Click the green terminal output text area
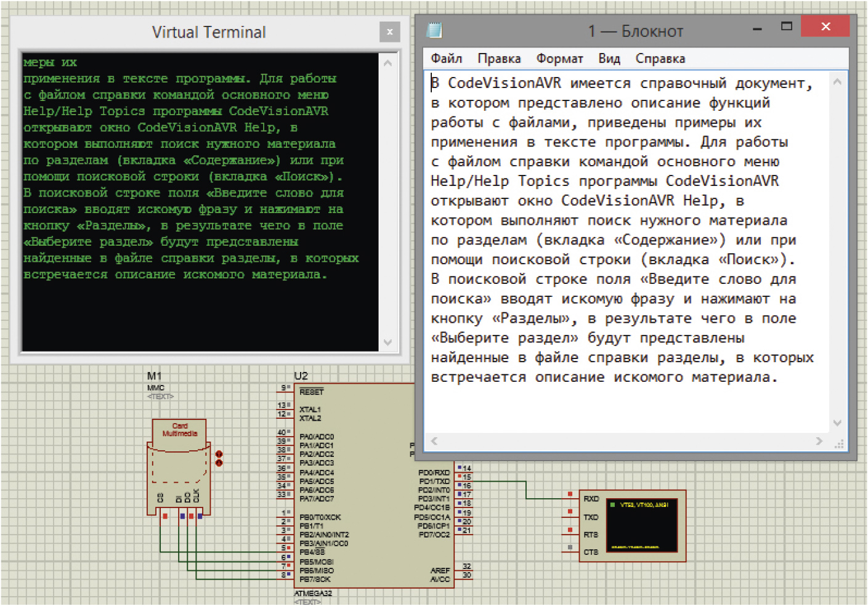This screenshot has height=606, width=868. click(200, 202)
